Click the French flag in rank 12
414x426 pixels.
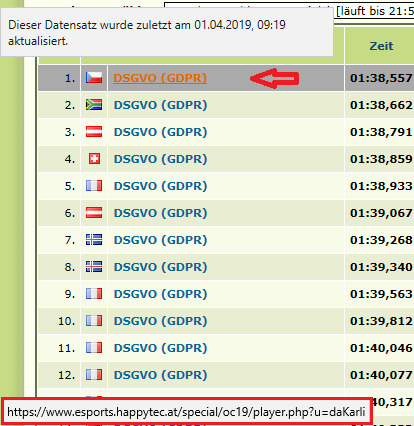pyautogui.click(x=94, y=375)
